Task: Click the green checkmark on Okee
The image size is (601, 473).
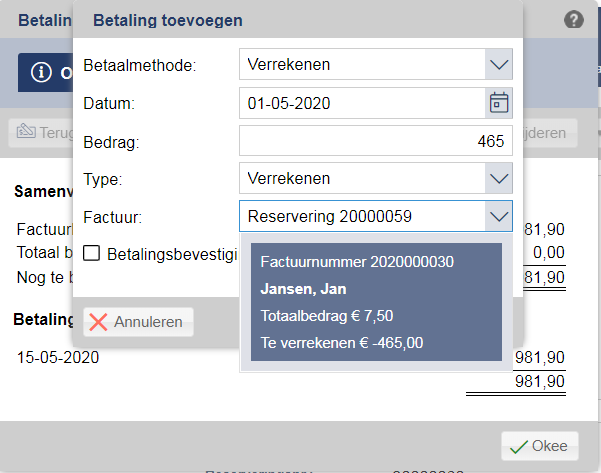Action: [x=518, y=447]
